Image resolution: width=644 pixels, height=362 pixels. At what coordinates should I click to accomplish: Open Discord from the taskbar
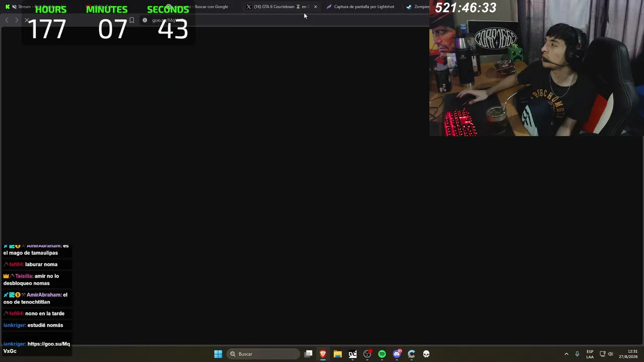397,354
